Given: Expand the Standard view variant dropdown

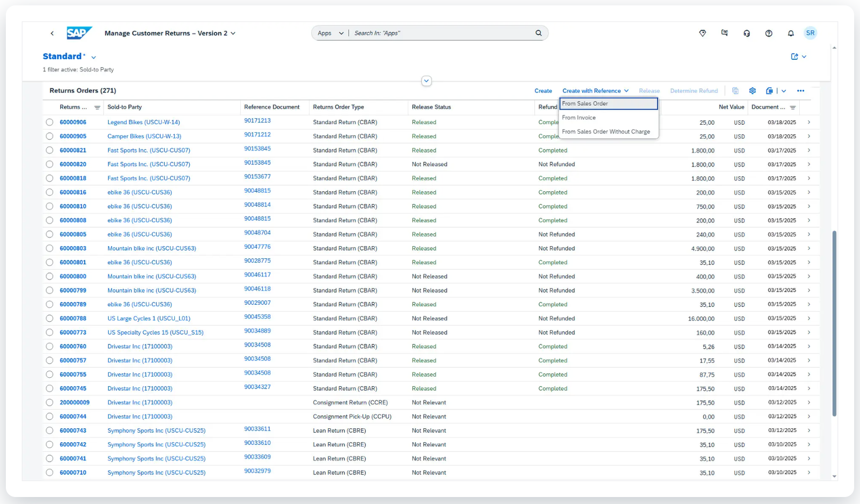Looking at the screenshot, I should [94, 57].
